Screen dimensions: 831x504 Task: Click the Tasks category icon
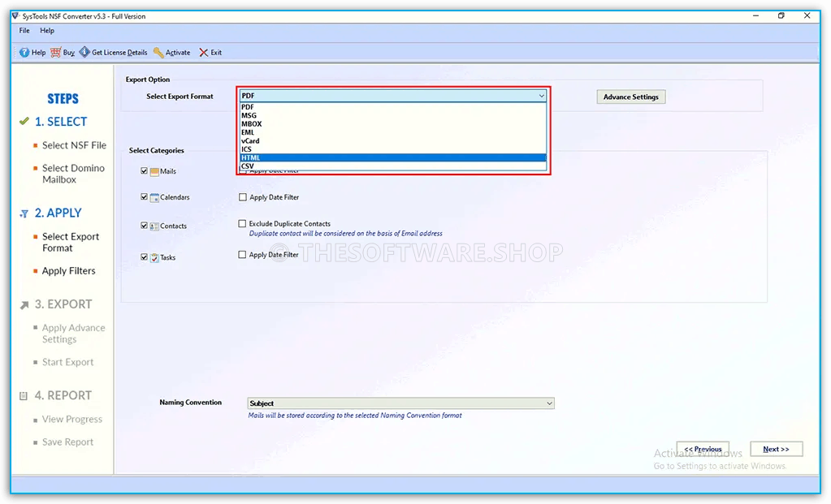pos(154,258)
